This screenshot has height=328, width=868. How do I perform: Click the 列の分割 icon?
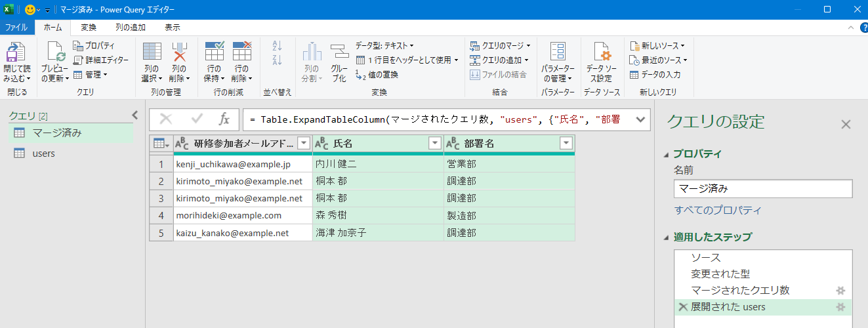[x=312, y=52]
